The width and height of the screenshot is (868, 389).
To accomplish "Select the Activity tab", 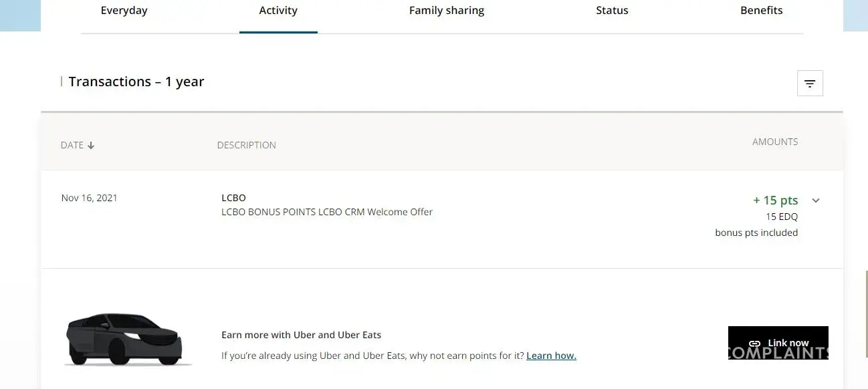I will click(x=278, y=11).
